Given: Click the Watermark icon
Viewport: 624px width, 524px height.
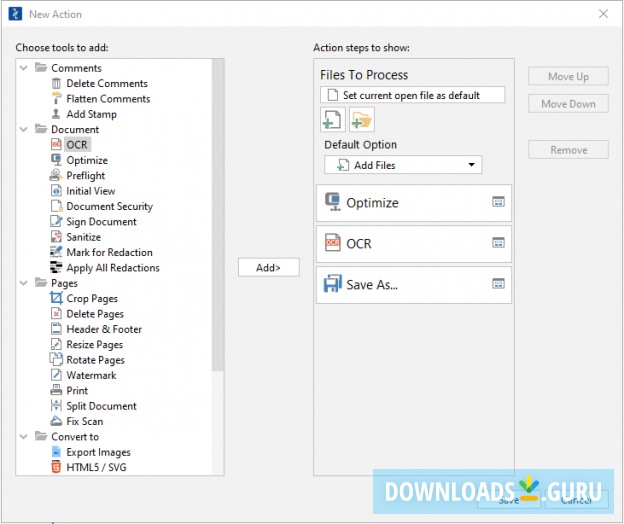Looking at the screenshot, I should [x=56, y=375].
